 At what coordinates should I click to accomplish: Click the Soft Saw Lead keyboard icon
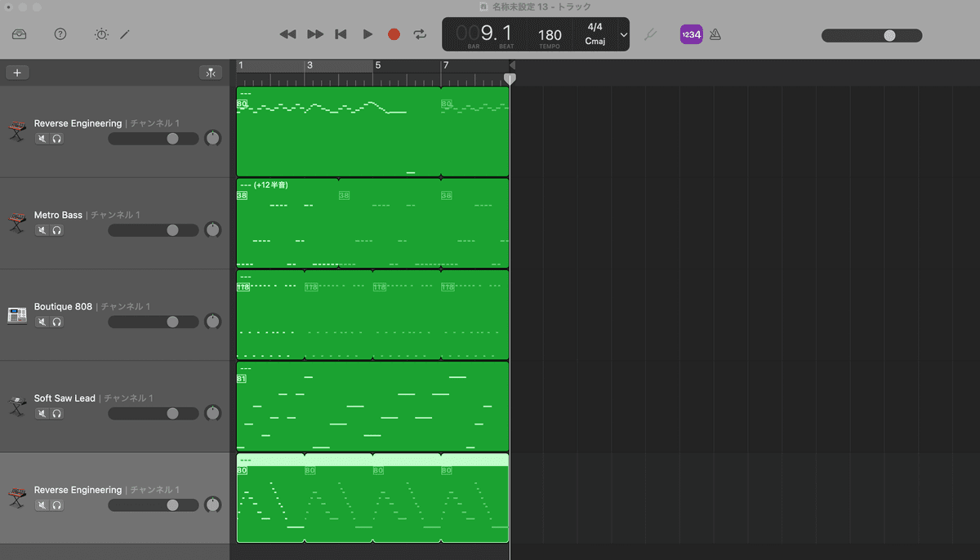pos(17,406)
